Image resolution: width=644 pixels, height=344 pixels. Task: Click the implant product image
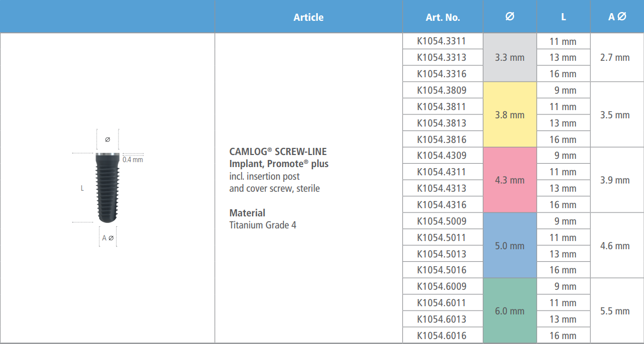point(107,187)
